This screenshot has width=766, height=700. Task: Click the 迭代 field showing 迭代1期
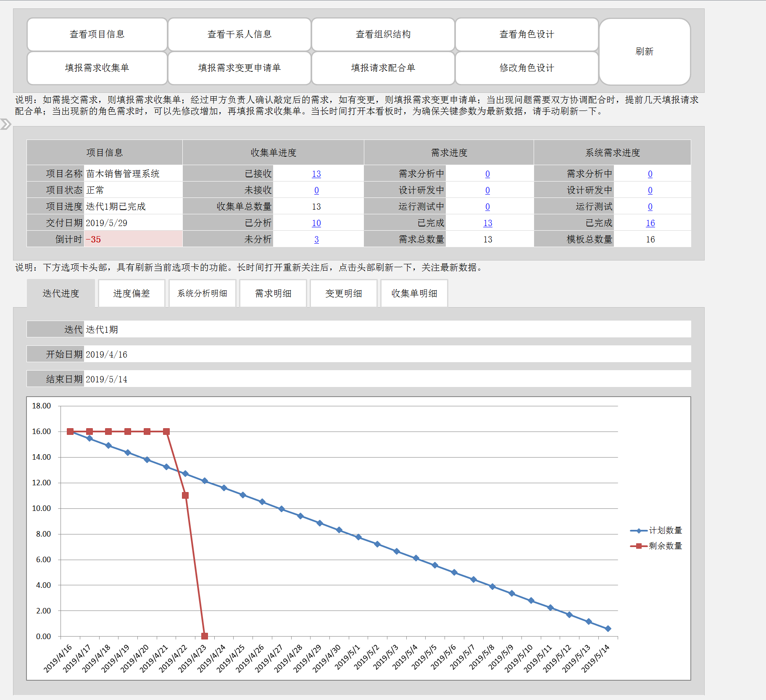tap(387, 329)
